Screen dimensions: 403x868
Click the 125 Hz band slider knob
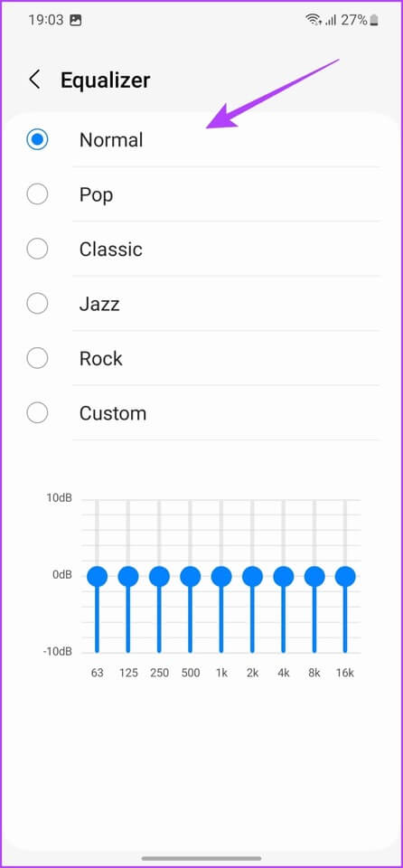tap(128, 576)
